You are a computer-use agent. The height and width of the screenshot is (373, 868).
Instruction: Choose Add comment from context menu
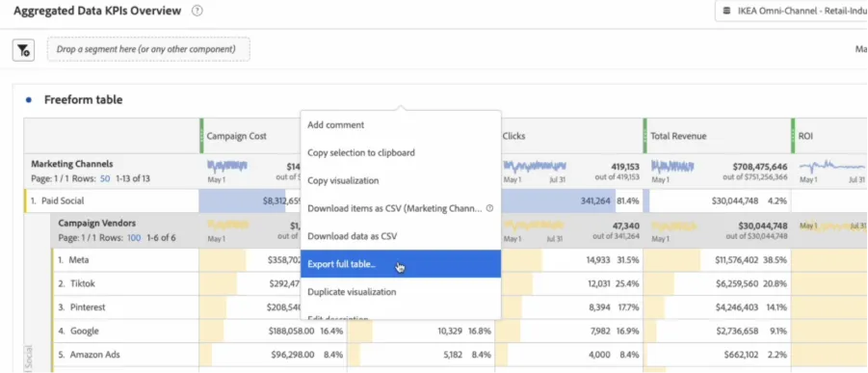pos(401,124)
